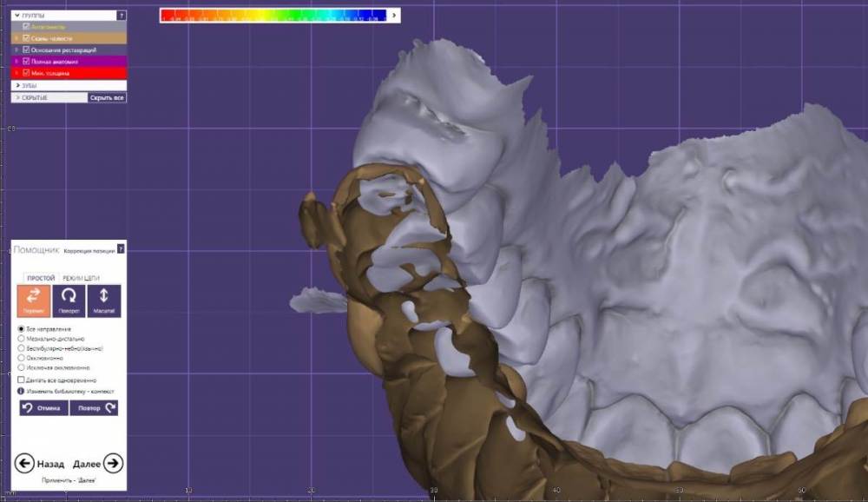
Task: Select the Масштаб (scale) tool
Action: coord(104,300)
